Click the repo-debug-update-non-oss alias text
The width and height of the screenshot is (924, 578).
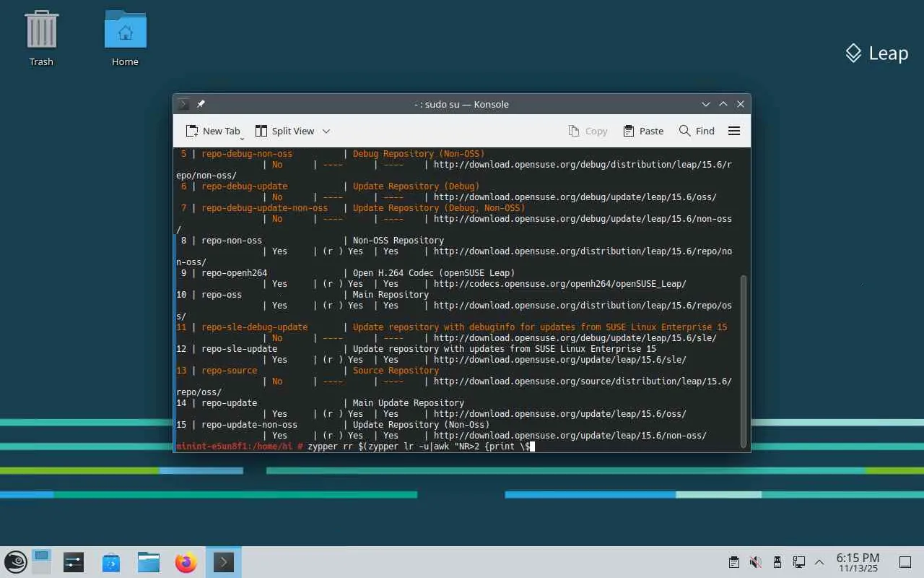[265, 208]
